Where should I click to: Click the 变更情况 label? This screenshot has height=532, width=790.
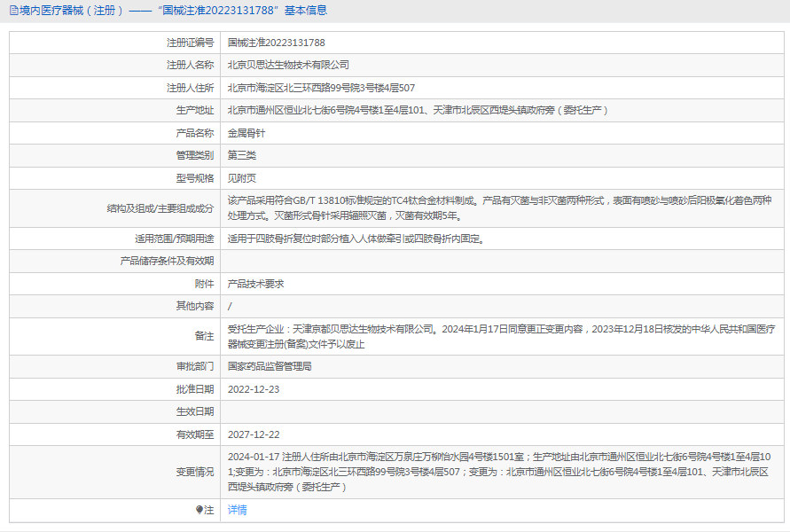[195, 472]
